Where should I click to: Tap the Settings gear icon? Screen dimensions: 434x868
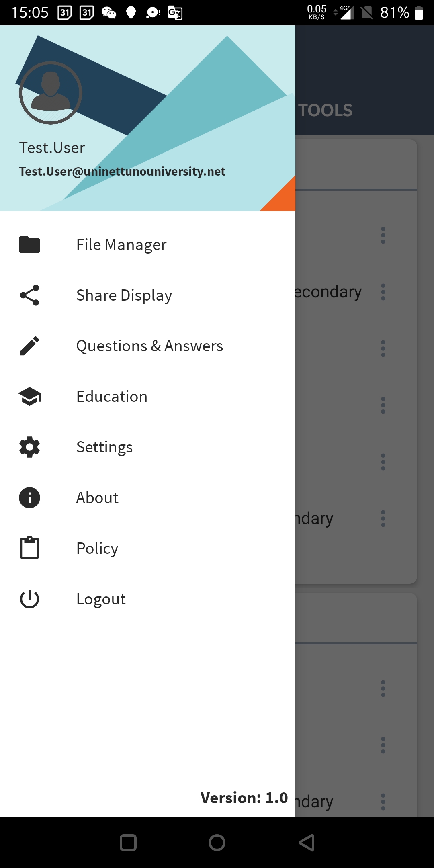pos(29,447)
